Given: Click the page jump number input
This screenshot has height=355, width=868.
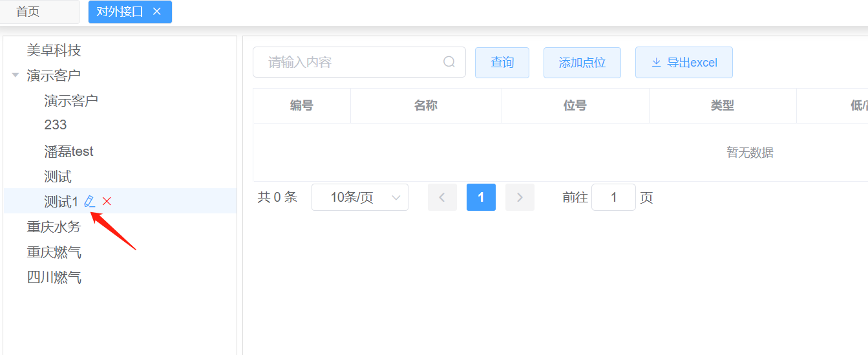Looking at the screenshot, I should pos(613,197).
